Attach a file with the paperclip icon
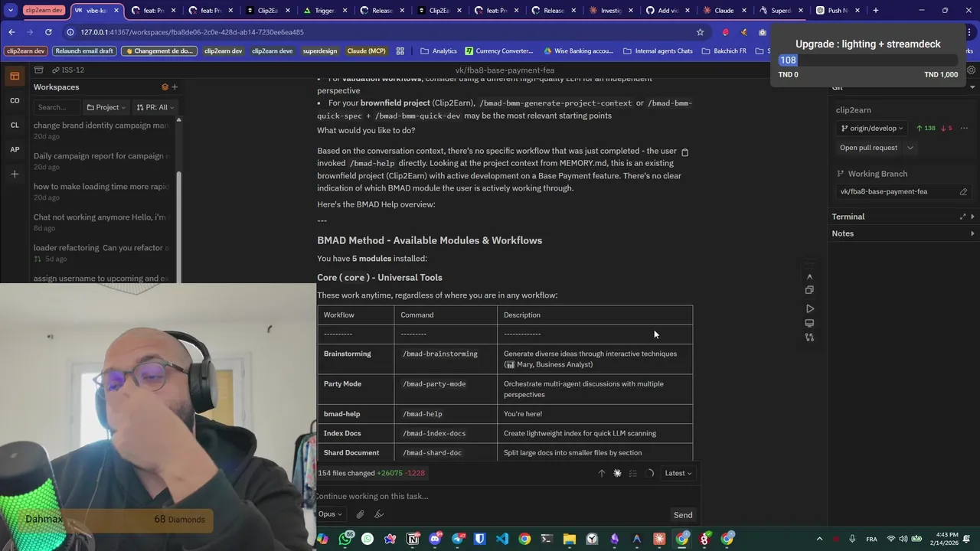 tap(360, 514)
